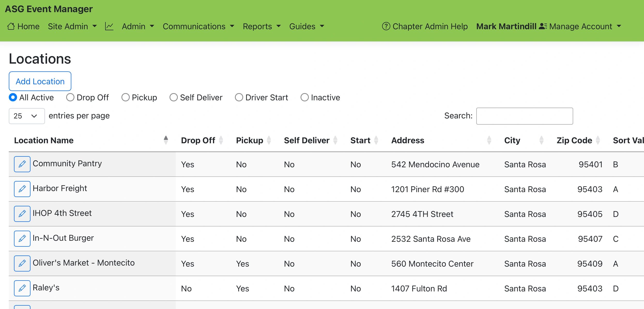Open the Chapter Admin Help link
The width and height of the screenshot is (644, 309).
click(x=425, y=26)
